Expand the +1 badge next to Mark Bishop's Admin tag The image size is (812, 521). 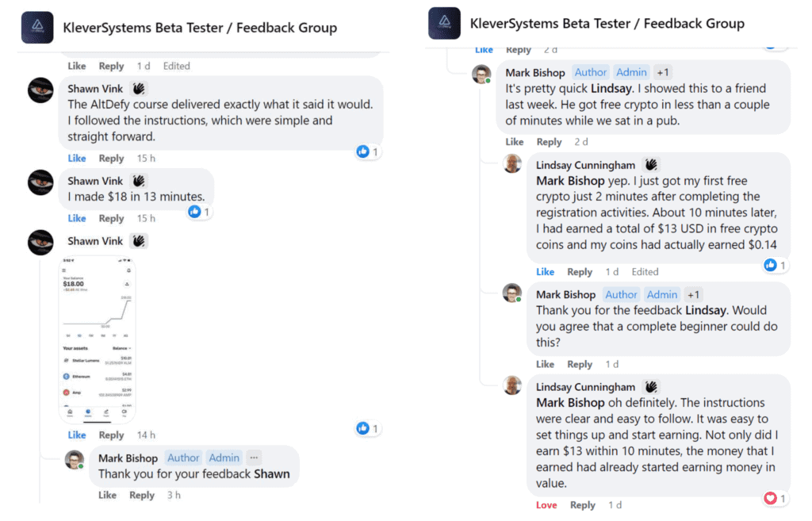click(x=663, y=72)
